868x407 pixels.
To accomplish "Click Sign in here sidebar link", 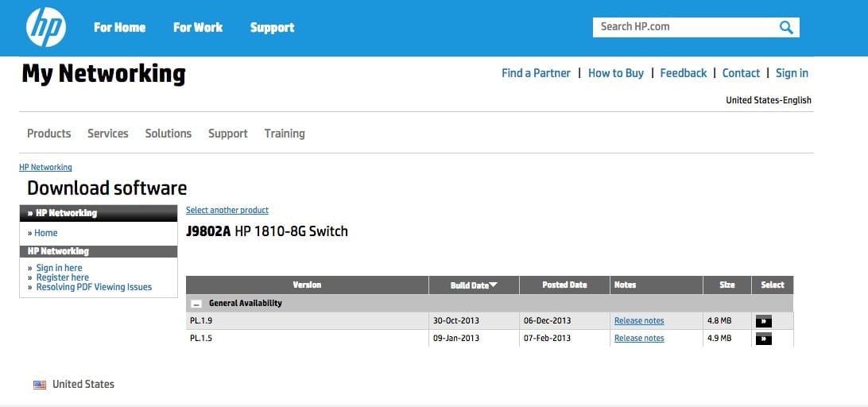I will coord(60,268).
